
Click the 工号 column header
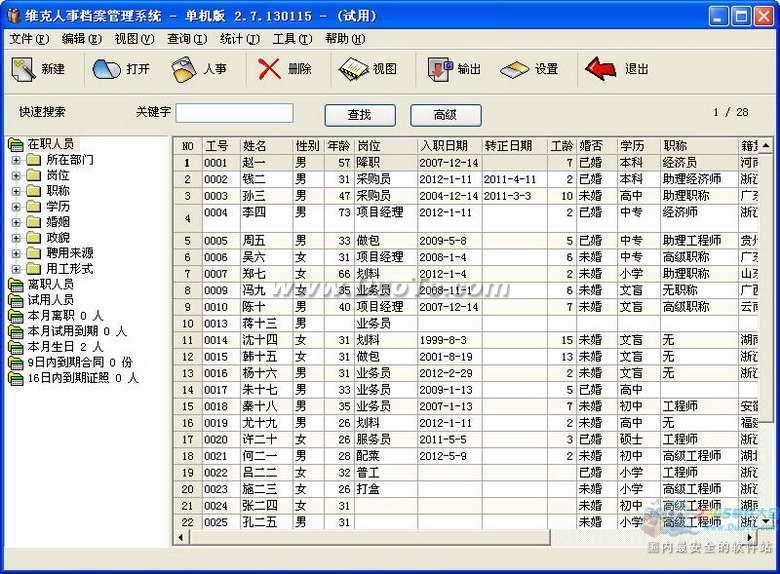(x=221, y=146)
